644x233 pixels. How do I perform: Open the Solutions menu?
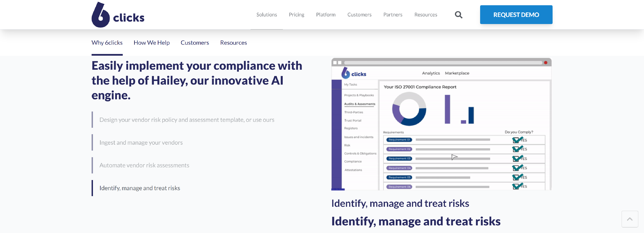pos(266,15)
